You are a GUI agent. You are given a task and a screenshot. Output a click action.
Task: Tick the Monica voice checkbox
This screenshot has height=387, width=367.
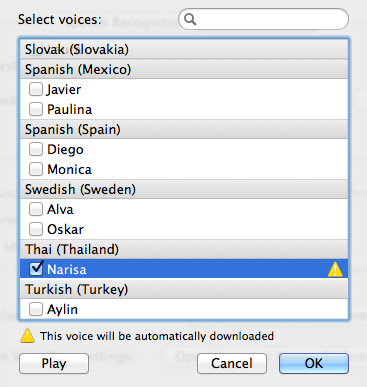(36, 169)
